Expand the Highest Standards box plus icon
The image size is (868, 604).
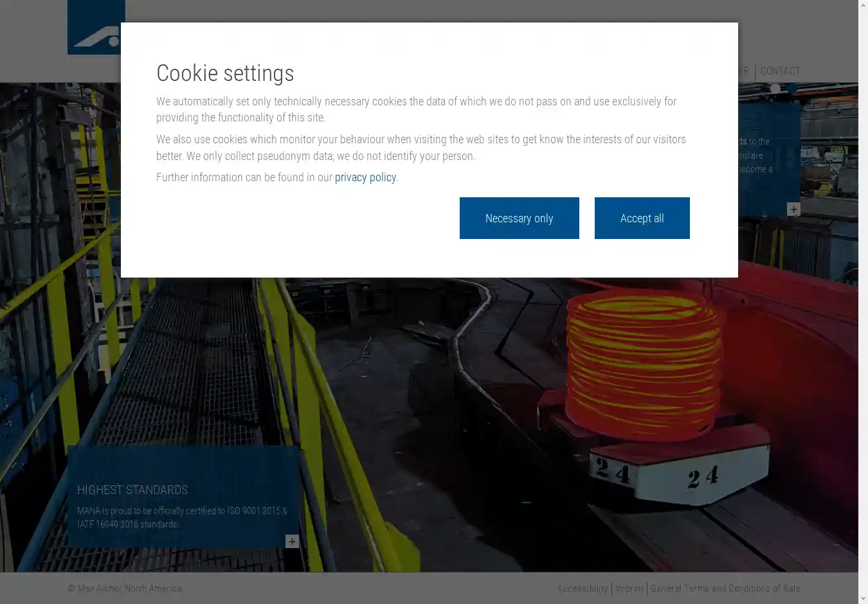click(x=292, y=542)
